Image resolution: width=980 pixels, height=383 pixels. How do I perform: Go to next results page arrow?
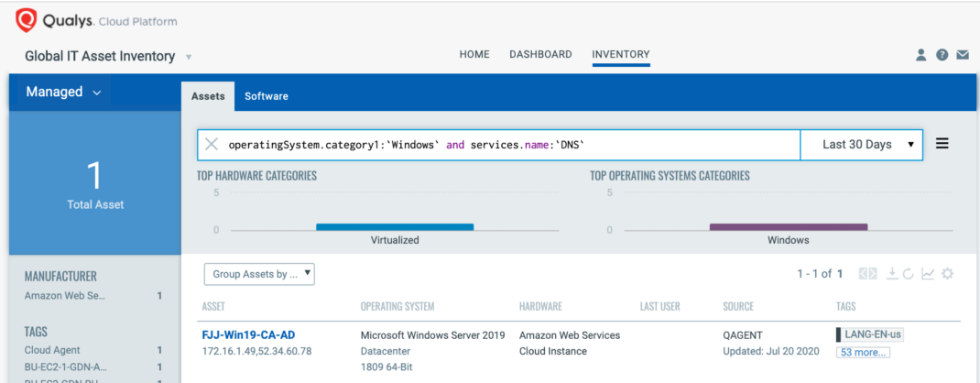873,274
